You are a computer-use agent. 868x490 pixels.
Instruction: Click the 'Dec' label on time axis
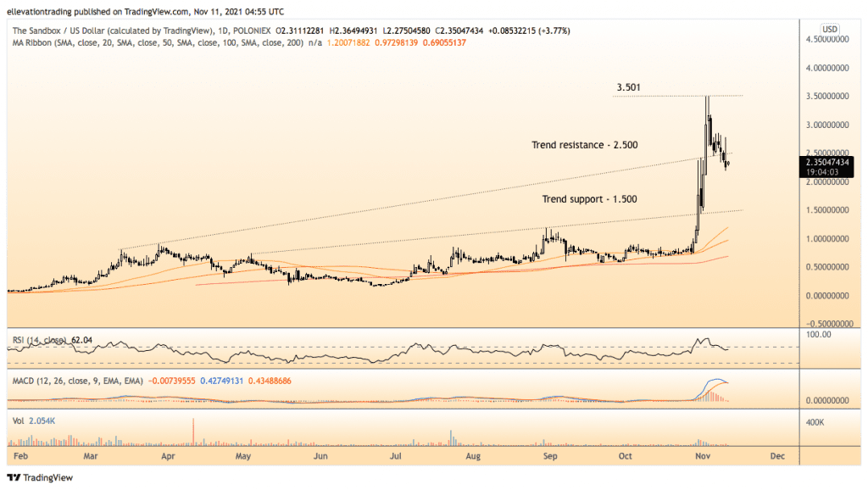point(777,456)
